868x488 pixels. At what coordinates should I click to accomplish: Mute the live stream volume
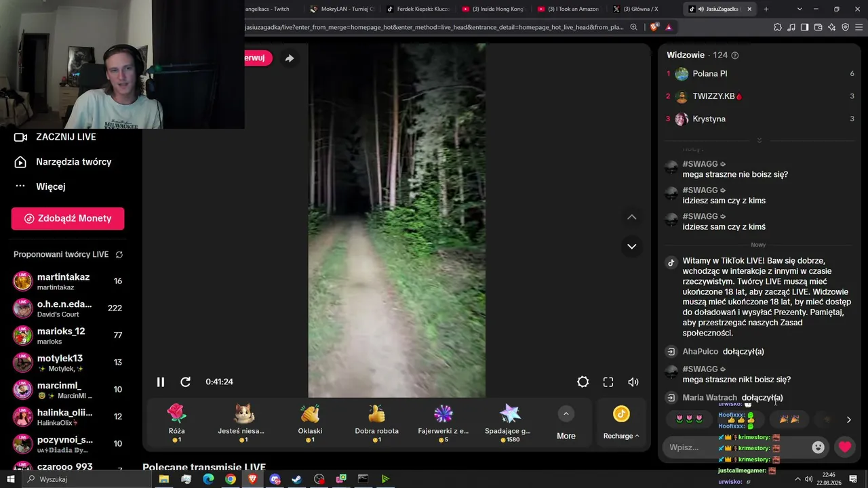coord(633,382)
